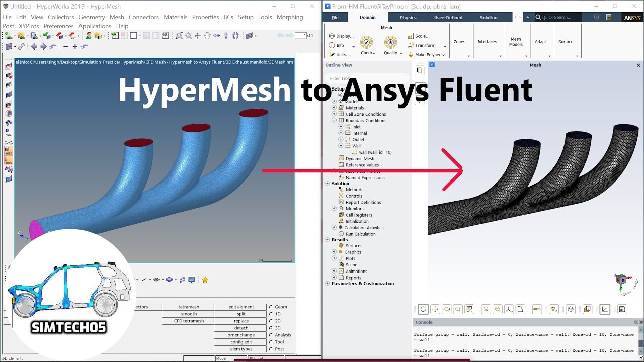Screen dimensions: 644x362
Task: Expand the Plots node under Results
Action: [x=334, y=258]
